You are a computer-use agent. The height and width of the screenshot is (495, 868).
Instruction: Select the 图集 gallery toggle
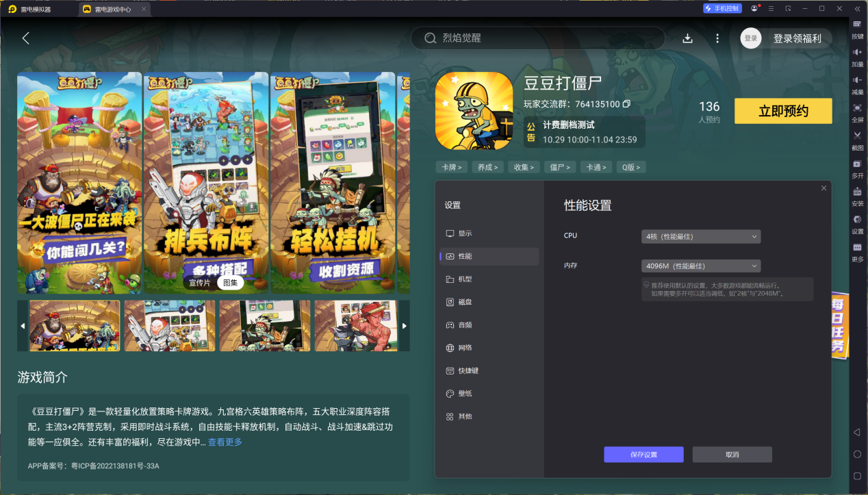click(231, 282)
